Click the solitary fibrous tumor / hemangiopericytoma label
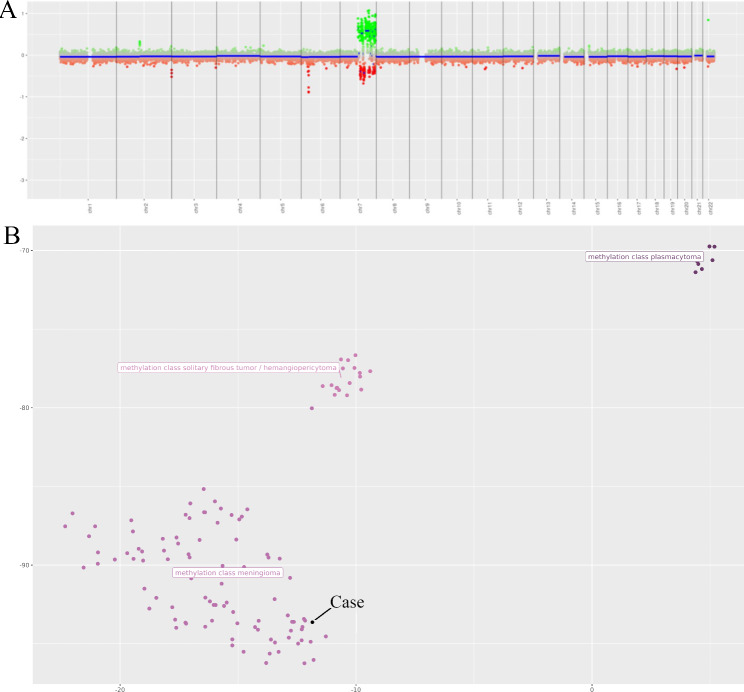This screenshot has height=692, width=744. point(228,368)
